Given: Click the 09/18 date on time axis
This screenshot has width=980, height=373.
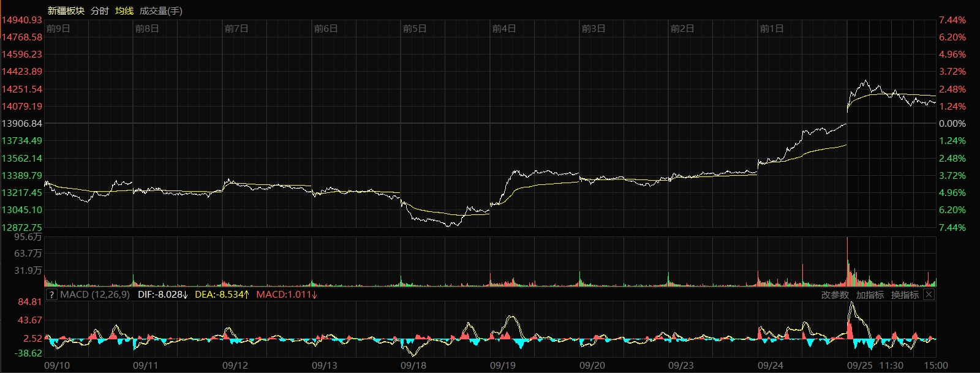Looking at the screenshot, I should pos(413,366).
